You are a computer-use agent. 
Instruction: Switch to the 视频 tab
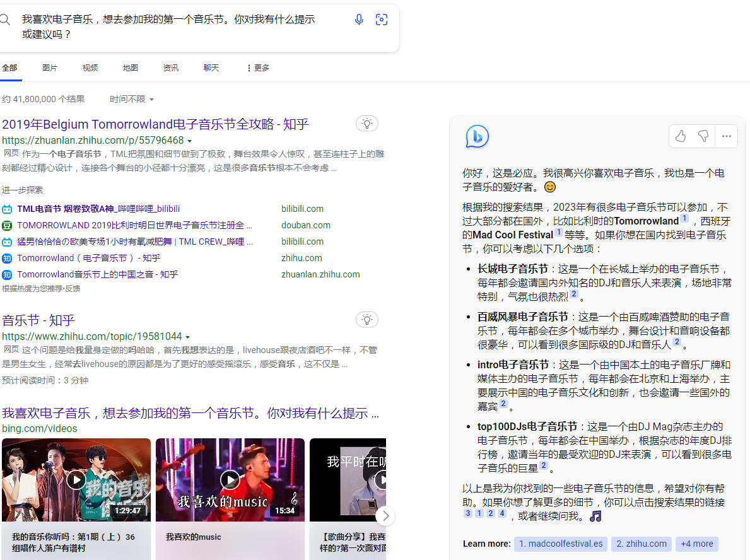coord(90,68)
